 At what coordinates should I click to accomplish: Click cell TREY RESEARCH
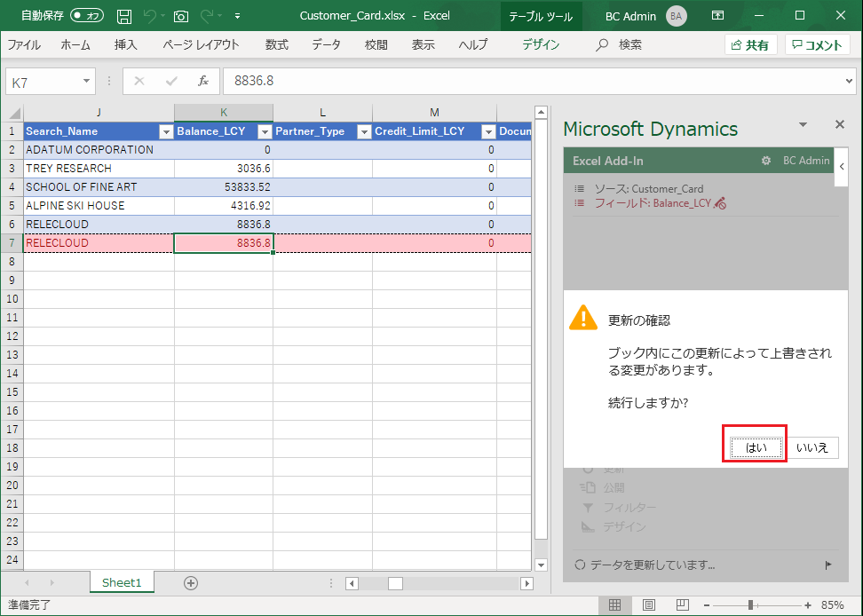click(99, 169)
